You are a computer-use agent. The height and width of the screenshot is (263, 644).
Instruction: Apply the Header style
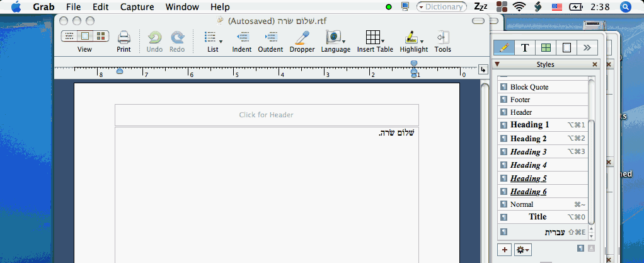[543, 112]
